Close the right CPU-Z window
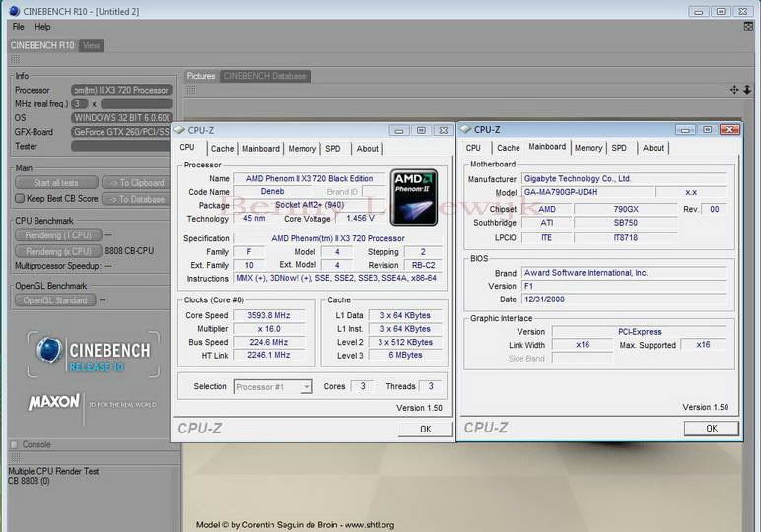The width and height of the screenshot is (761, 532). (729, 129)
